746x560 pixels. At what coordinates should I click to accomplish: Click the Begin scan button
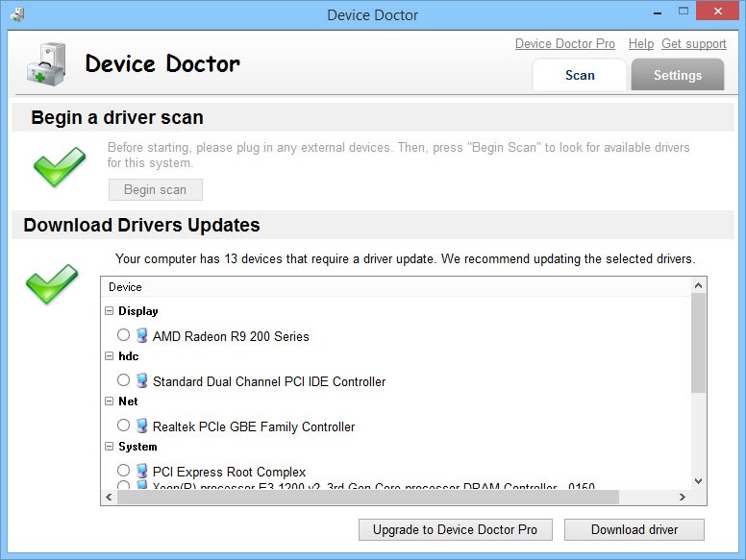point(156,189)
